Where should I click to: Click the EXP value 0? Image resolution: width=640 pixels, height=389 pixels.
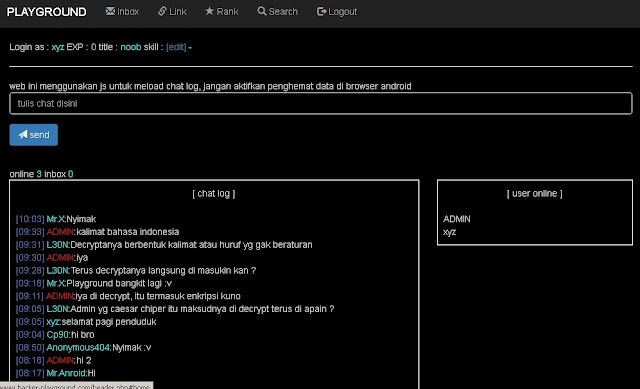pos(93,47)
